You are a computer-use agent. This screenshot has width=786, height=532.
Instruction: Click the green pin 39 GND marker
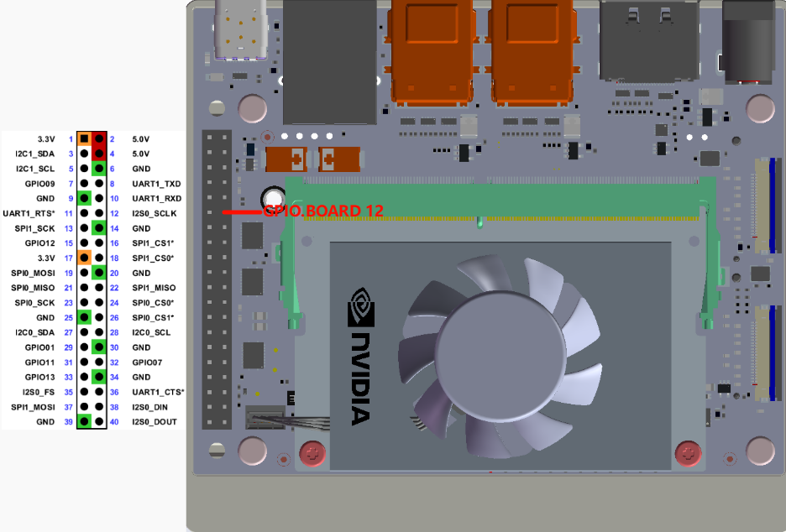84,421
